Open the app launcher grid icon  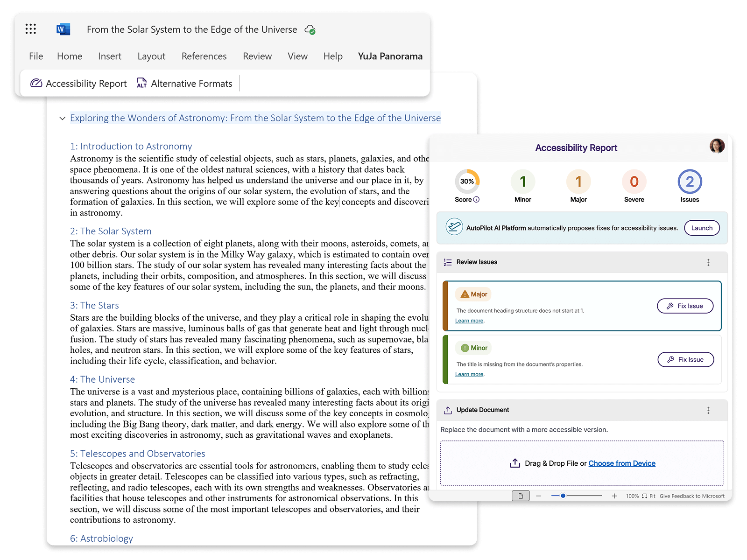coord(31,29)
